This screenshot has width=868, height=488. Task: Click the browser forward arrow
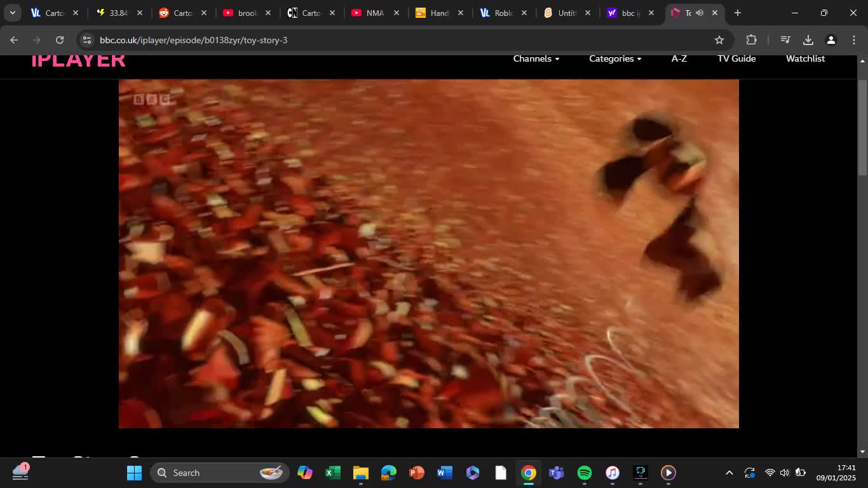click(37, 40)
